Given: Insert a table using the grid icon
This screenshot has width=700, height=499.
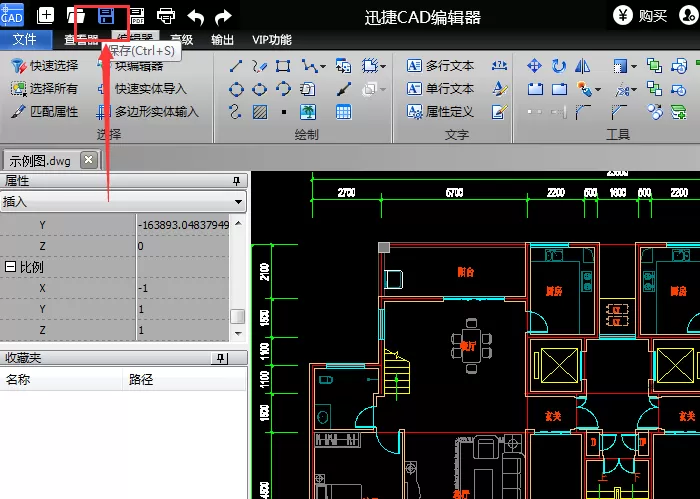Looking at the screenshot, I should [343, 112].
